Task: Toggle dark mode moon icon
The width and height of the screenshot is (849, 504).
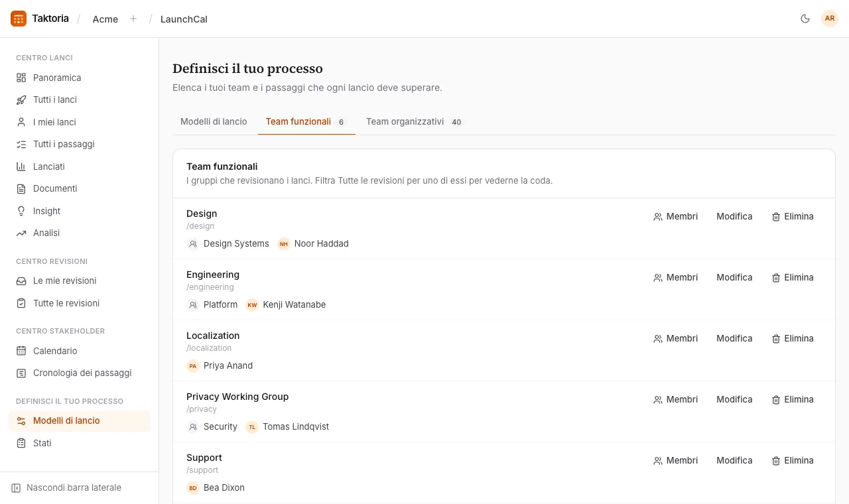Action: (x=805, y=19)
